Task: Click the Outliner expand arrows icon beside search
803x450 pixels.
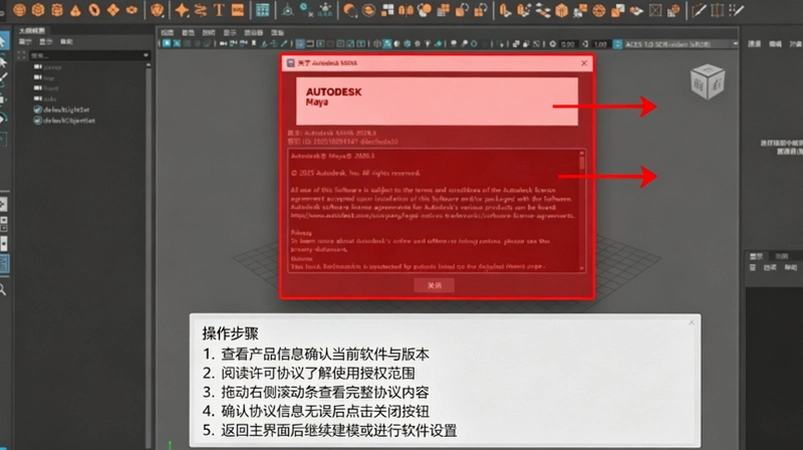Action: tap(22, 55)
